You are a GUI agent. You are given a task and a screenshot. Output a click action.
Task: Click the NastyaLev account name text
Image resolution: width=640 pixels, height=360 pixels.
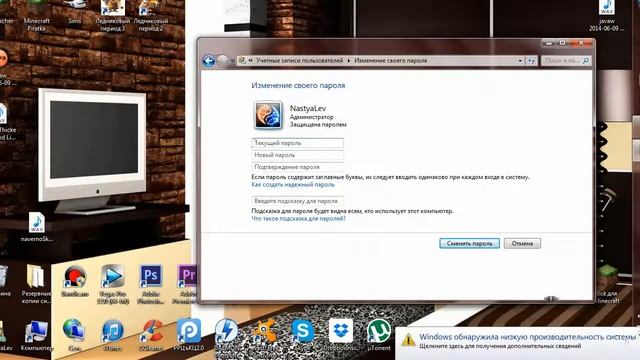[308, 108]
